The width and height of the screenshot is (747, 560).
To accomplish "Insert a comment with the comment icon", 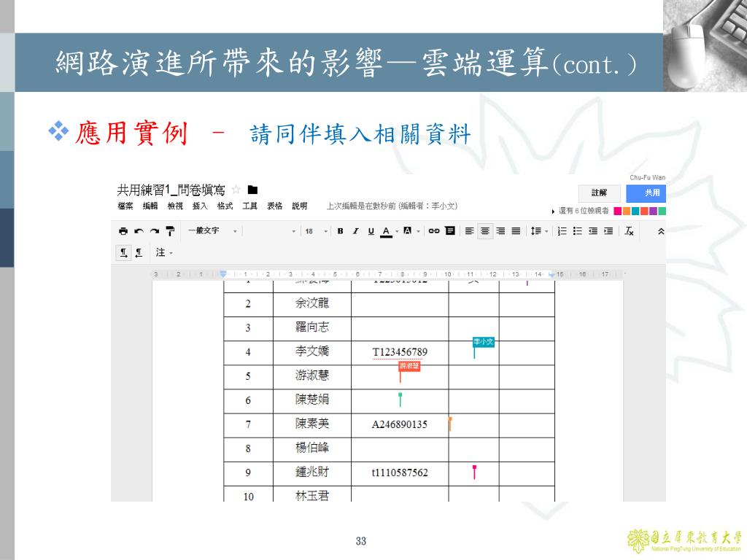I will (449, 231).
